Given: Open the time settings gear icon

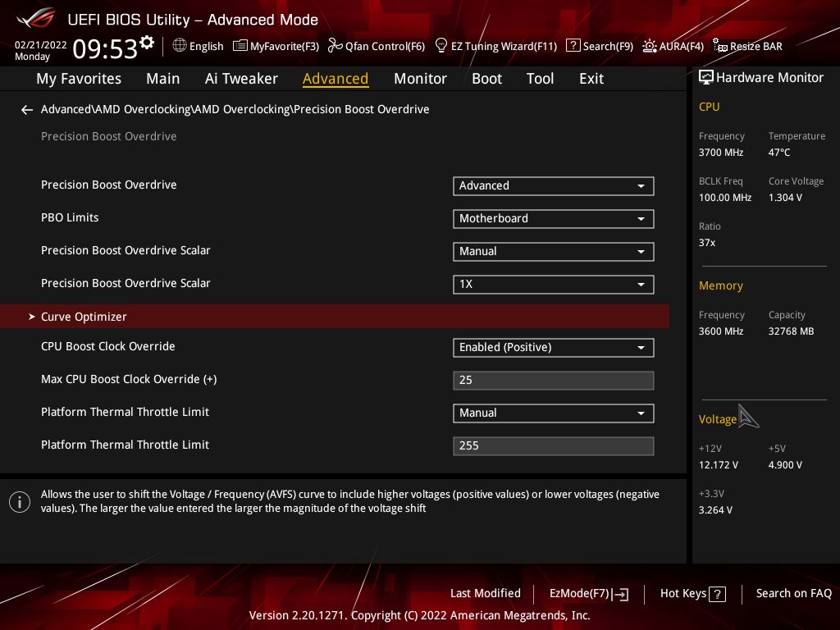Looking at the screenshot, I should coord(147,43).
